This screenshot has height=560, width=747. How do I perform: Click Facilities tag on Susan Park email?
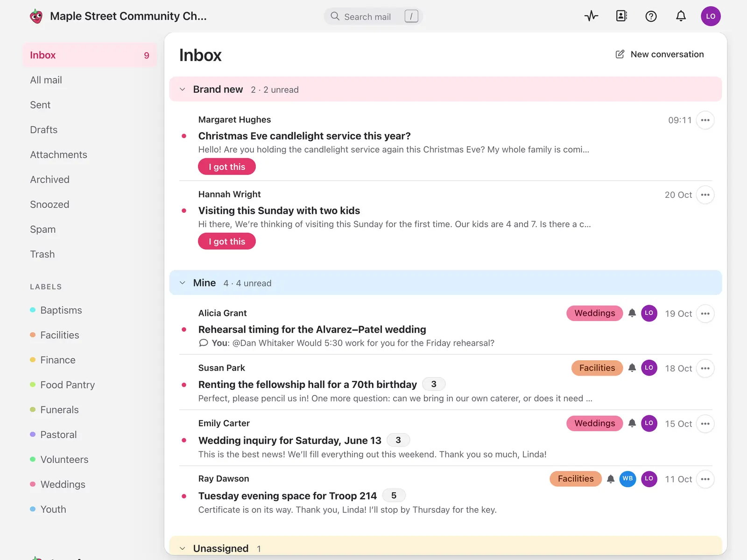(597, 368)
